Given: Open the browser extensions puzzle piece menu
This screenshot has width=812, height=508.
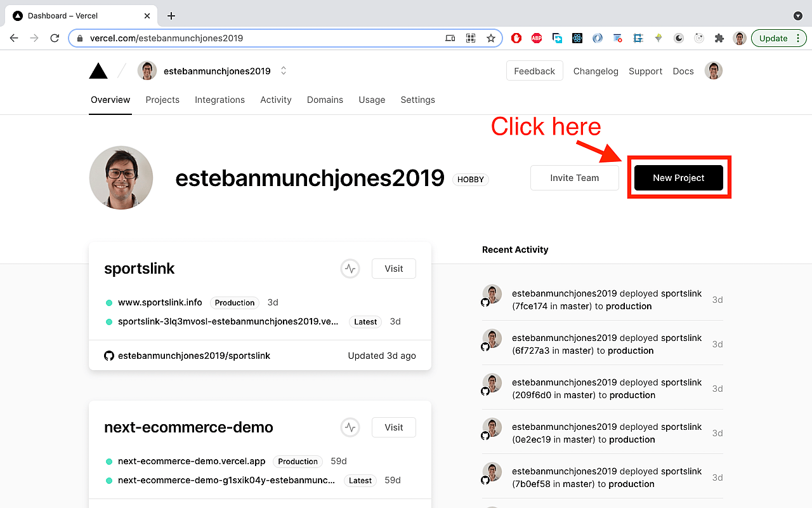Looking at the screenshot, I should [x=719, y=38].
